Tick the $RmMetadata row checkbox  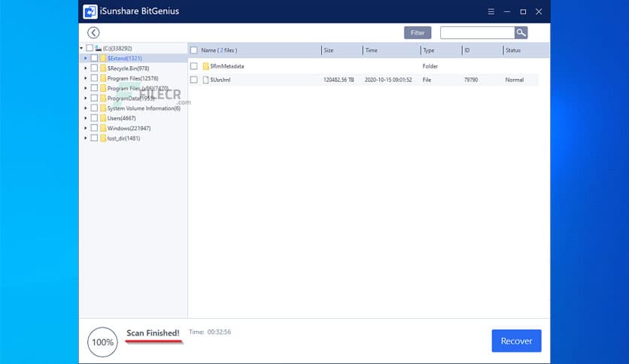click(x=194, y=66)
